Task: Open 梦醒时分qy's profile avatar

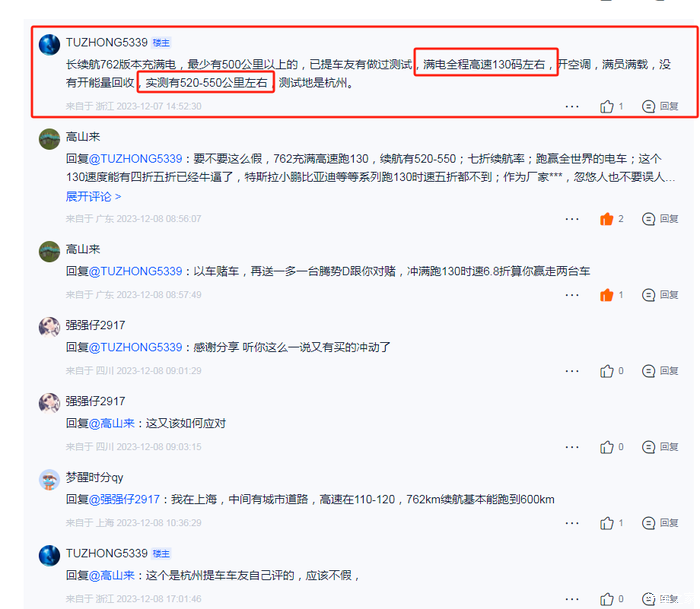Action: pyautogui.click(x=50, y=480)
